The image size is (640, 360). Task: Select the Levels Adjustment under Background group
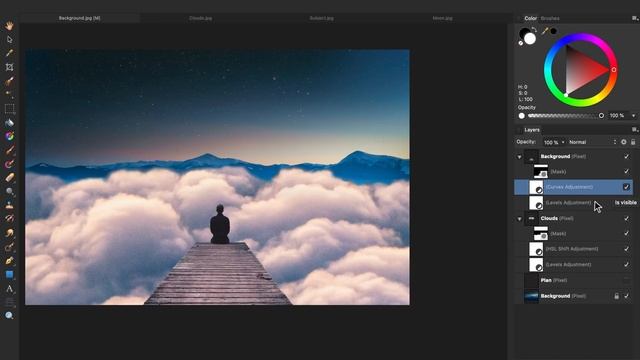click(573, 203)
